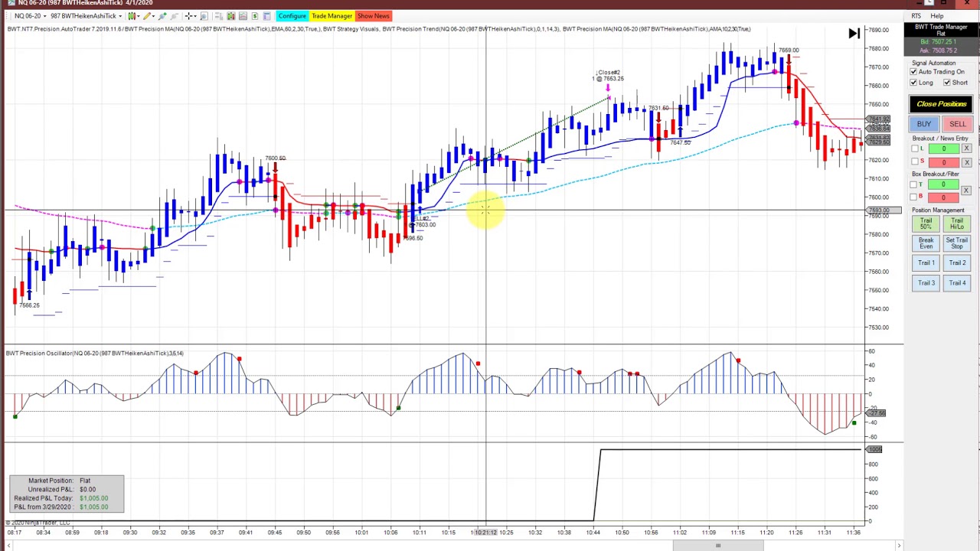Open the Help menu
This screenshot has height=551, width=980.
click(937, 16)
